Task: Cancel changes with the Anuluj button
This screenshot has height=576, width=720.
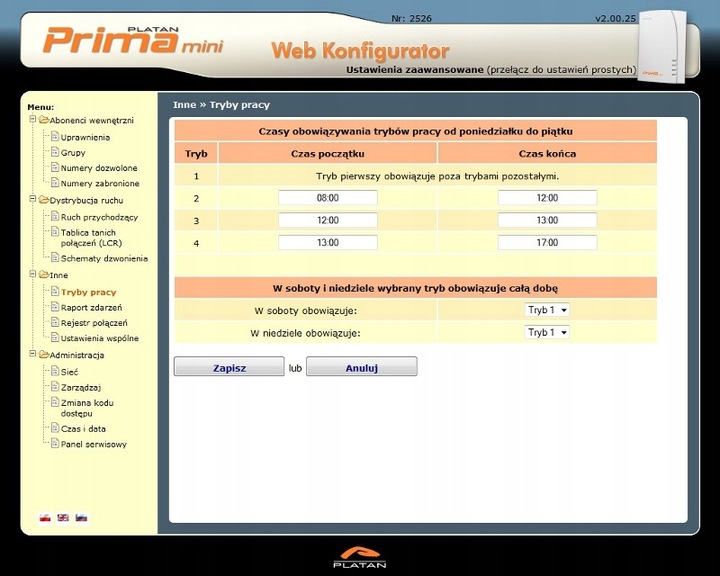Action: pyautogui.click(x=362, y=367)
